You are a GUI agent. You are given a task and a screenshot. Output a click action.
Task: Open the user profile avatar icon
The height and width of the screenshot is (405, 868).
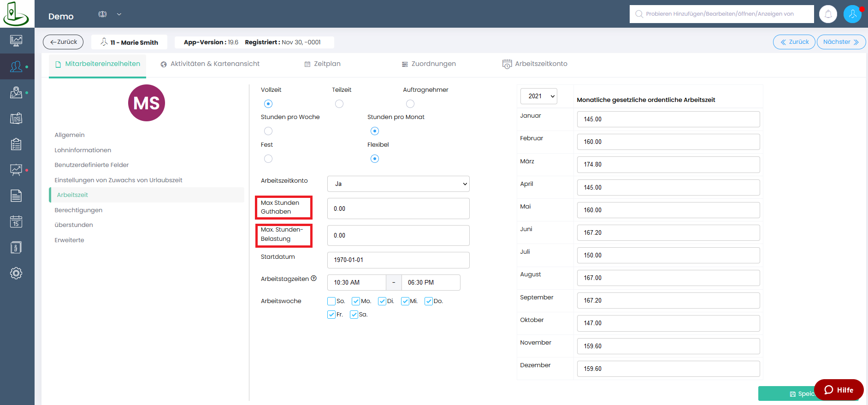852,14
